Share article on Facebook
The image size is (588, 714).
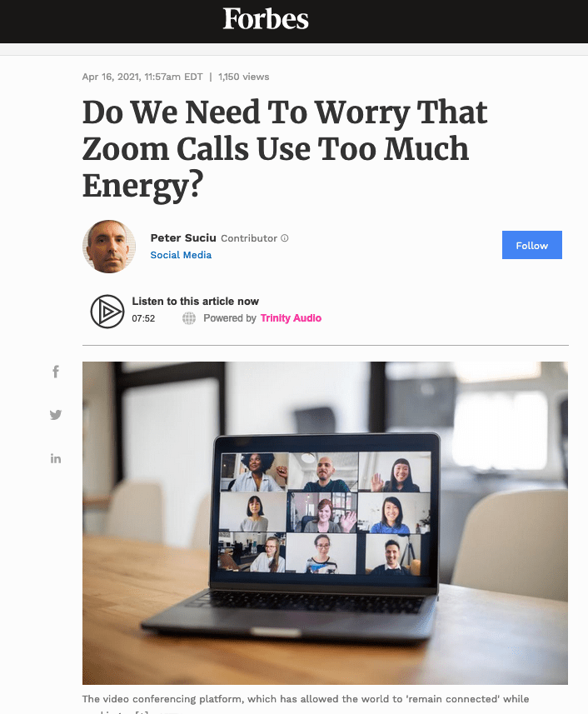56,372
